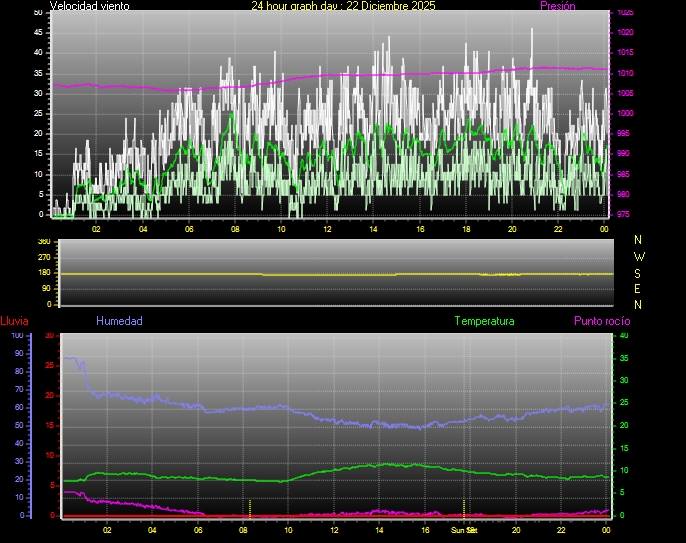Click the magenta 'Punto rocío' legend label
686x543 pixels.
click(601, 321)
